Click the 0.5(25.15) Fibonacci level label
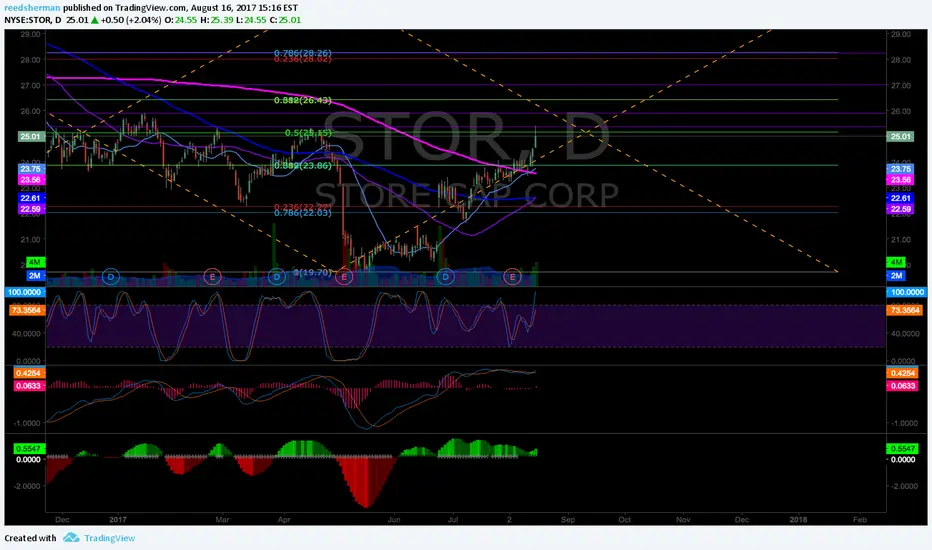 pos(308,133)
